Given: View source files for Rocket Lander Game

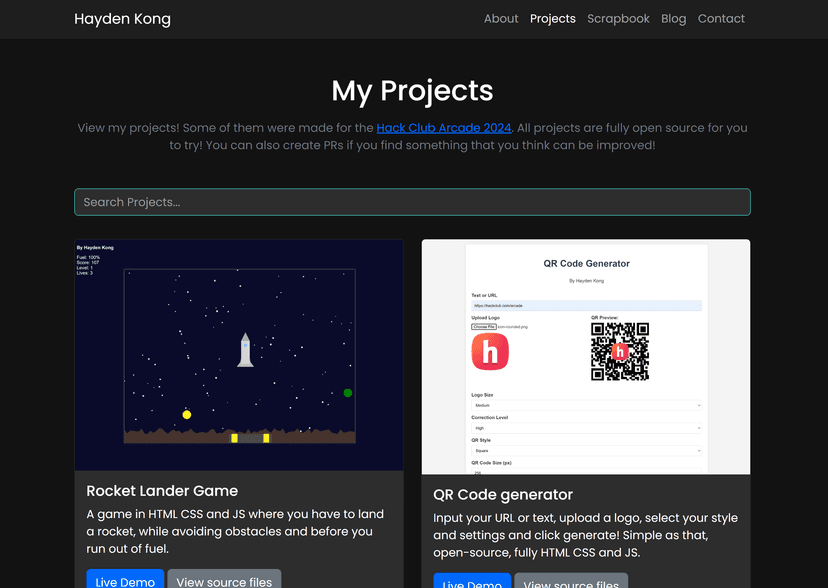Looking at the screenshot, I should (224, 579).
